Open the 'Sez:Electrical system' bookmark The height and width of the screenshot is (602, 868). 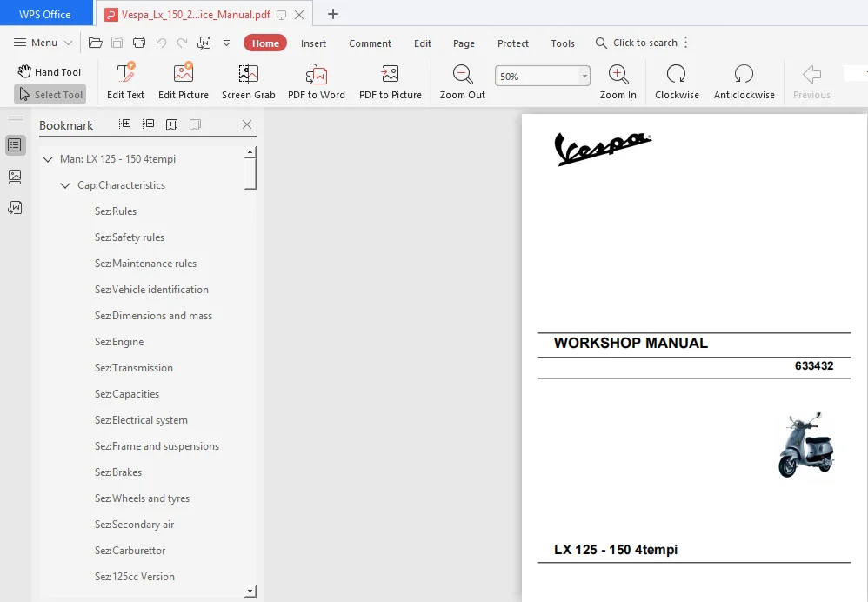coord(141,420)
